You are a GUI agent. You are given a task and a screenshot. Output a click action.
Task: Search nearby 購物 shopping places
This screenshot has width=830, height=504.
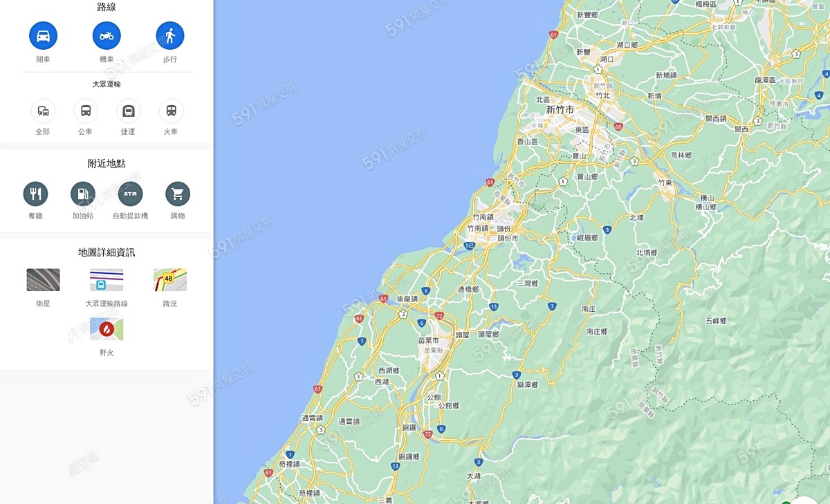coord(178,194)
